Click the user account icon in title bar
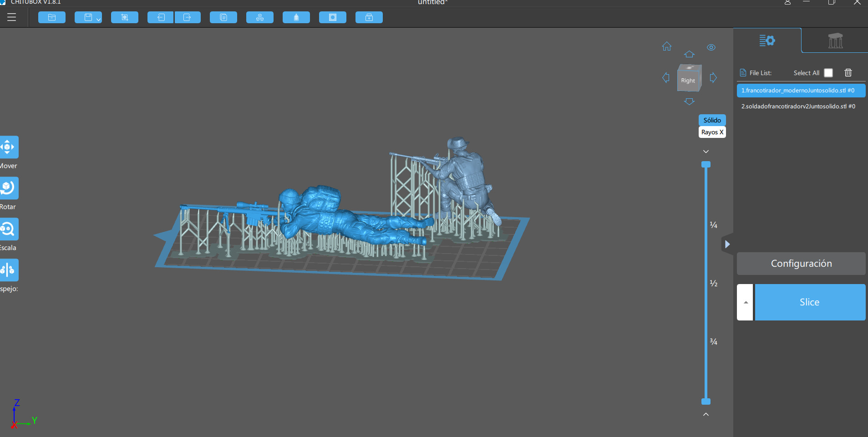The image size is (868, 437). click(787, 2)
